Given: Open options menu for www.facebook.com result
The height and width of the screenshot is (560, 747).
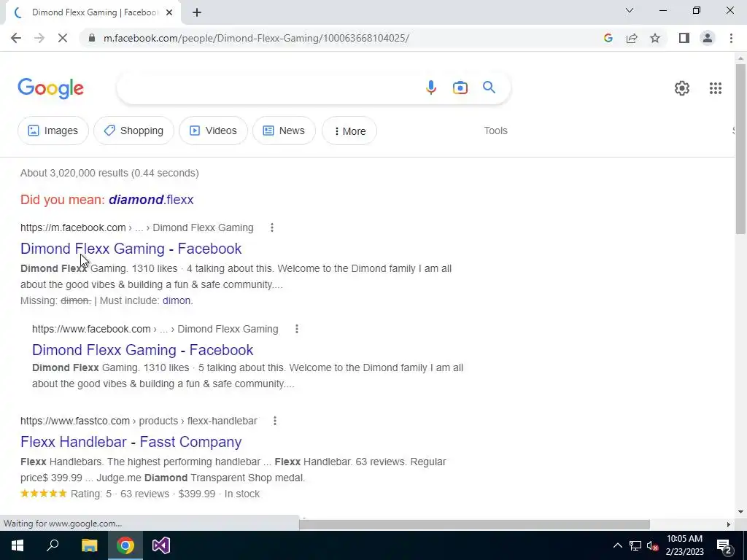Looking at the screenshot, I should click(297, 329).
